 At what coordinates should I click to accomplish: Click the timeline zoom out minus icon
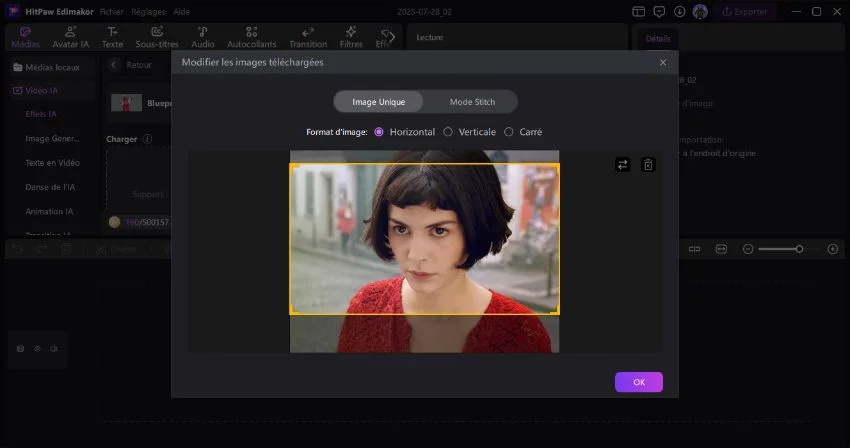748,249
